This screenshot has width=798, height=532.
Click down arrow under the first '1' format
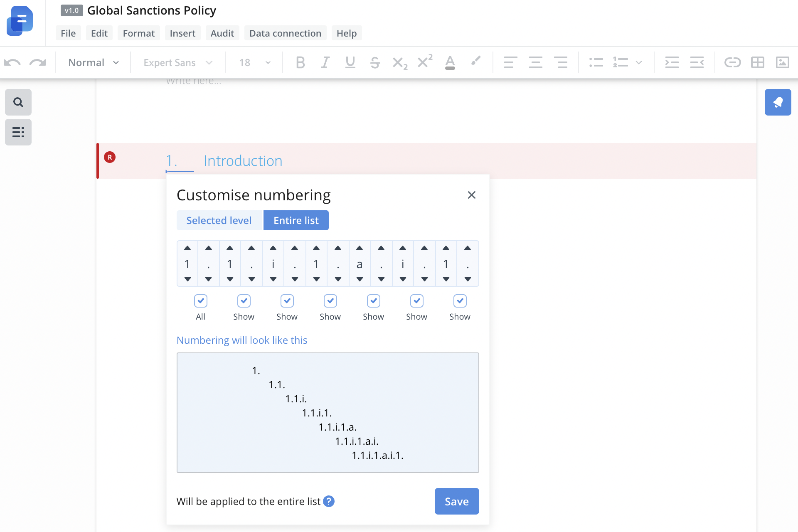pyautogui.click(x=187, y=279)
